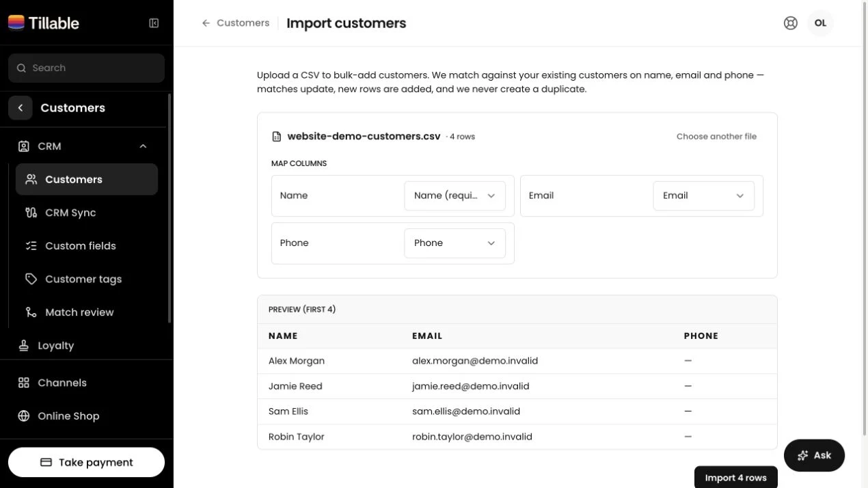Click the Customers people icon
Image resolution: width=868 pixels, height=488 pixels.
(31, 180)
